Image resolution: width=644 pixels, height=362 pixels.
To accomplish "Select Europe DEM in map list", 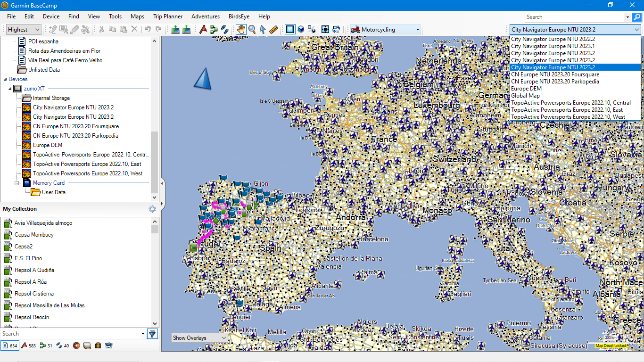I will pos(575,89).
